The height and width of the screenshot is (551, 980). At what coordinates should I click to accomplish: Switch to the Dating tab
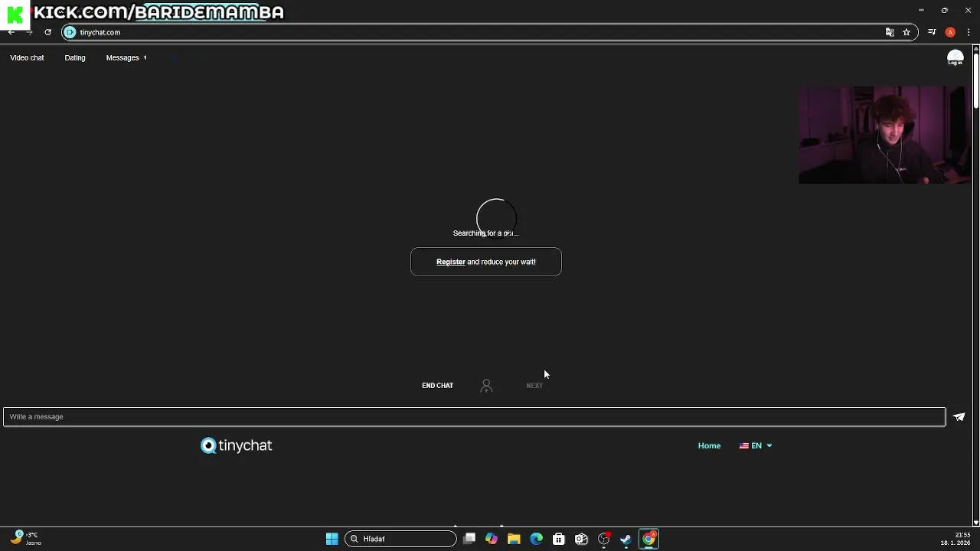[75, 58]
